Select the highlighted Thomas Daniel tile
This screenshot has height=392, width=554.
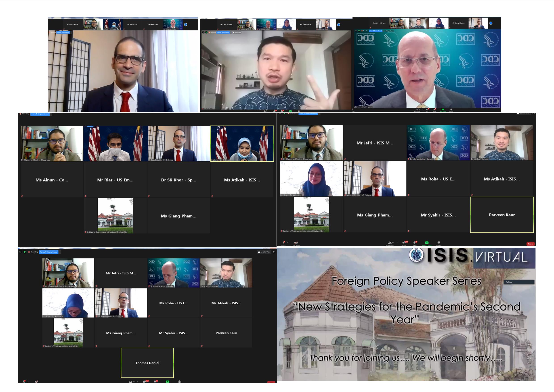(x=147, y=362)
